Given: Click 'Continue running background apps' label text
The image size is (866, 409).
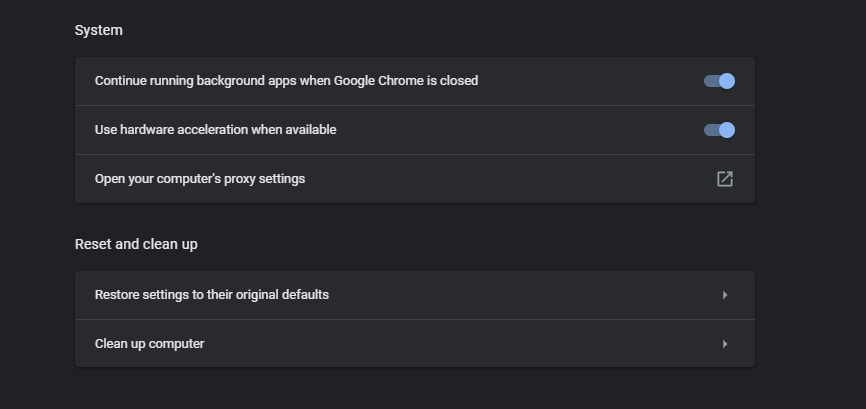Looking at the screenshot, I should point(286,81).
